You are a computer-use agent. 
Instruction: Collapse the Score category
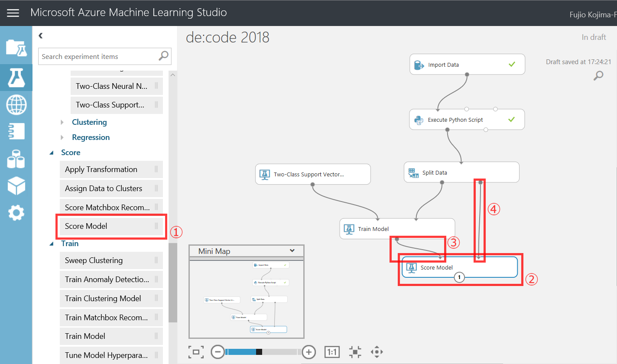point(52,153)
